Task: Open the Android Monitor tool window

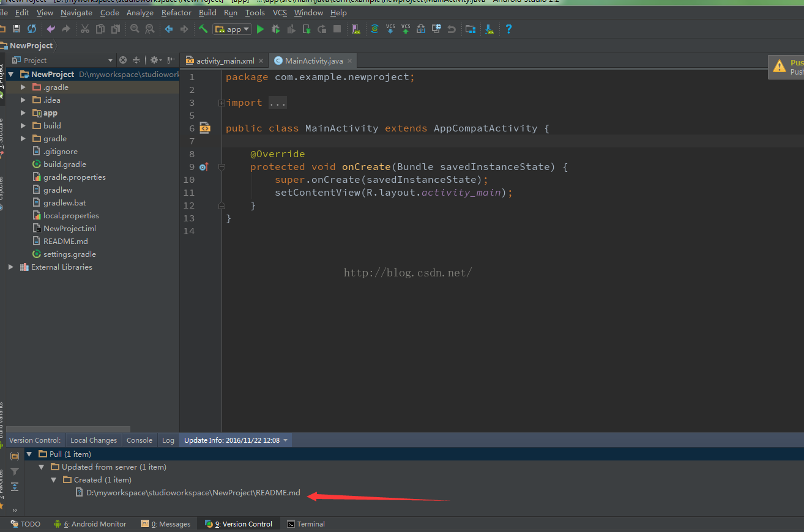Action: pyautogui.click(x=90, y=524)
